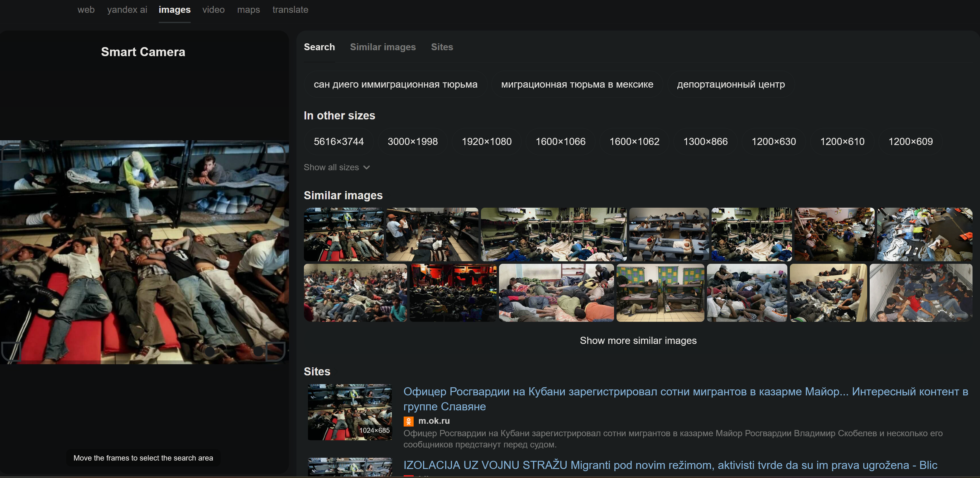980x478 pixels.
Task: Click the bottom-right crop frame handle
Action: point(276,351)
